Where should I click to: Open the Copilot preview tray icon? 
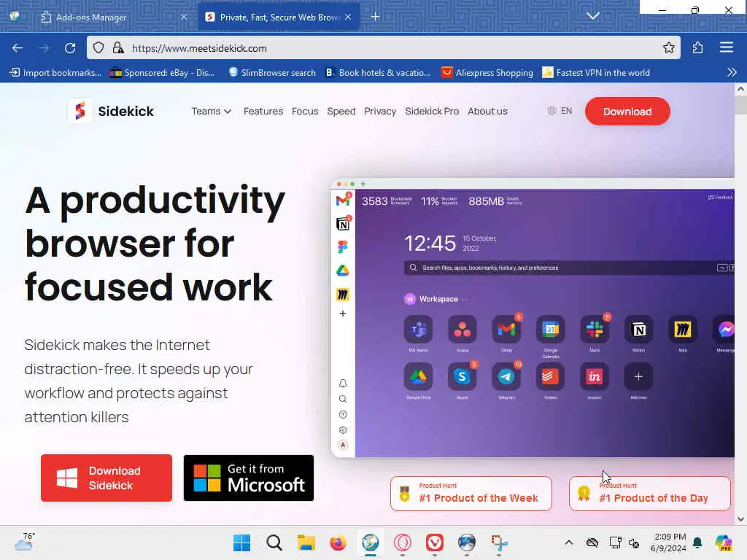click(x=724, y=542)
